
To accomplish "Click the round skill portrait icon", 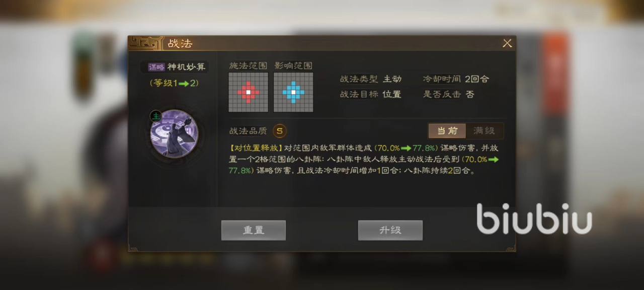I will [174, 134].
